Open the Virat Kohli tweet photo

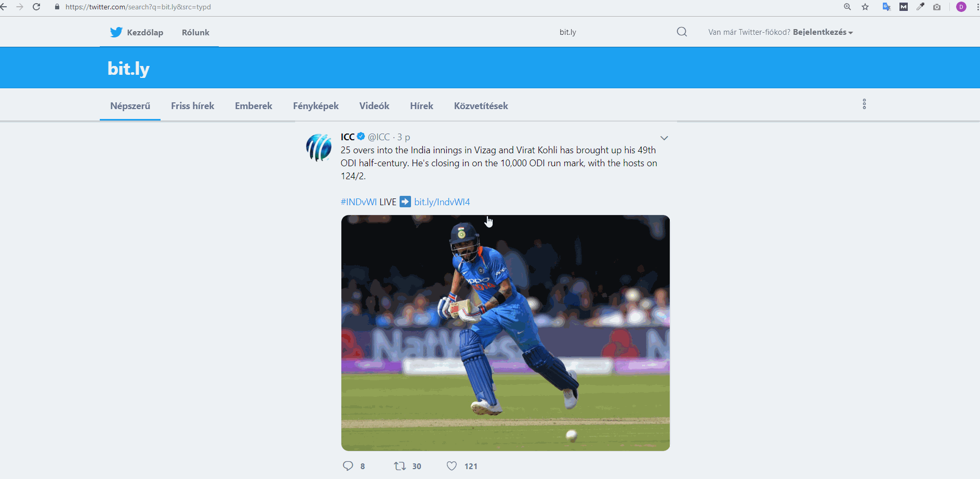coord(506,333)
